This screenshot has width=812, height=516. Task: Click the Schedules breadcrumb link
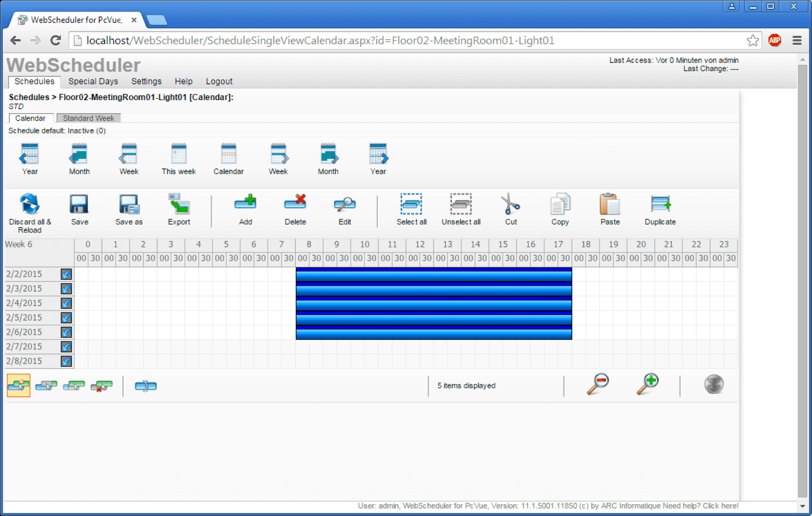coord(29,97)
